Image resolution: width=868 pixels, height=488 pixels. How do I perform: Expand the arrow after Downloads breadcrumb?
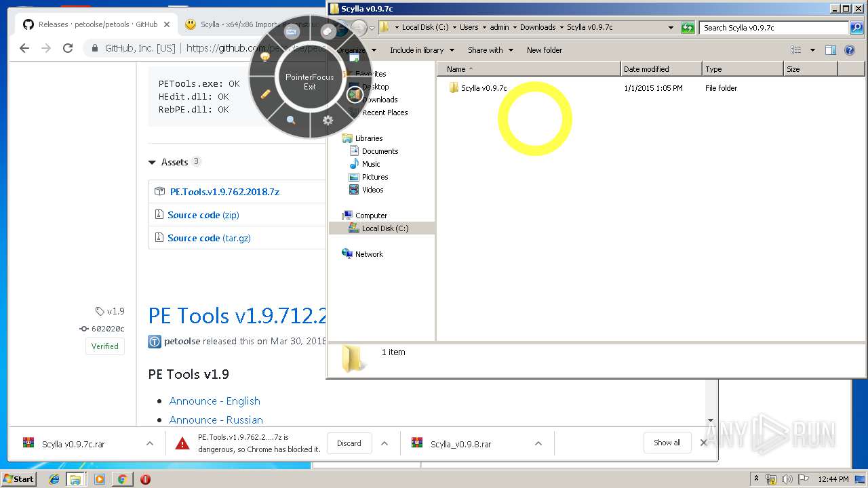(561, 28)
